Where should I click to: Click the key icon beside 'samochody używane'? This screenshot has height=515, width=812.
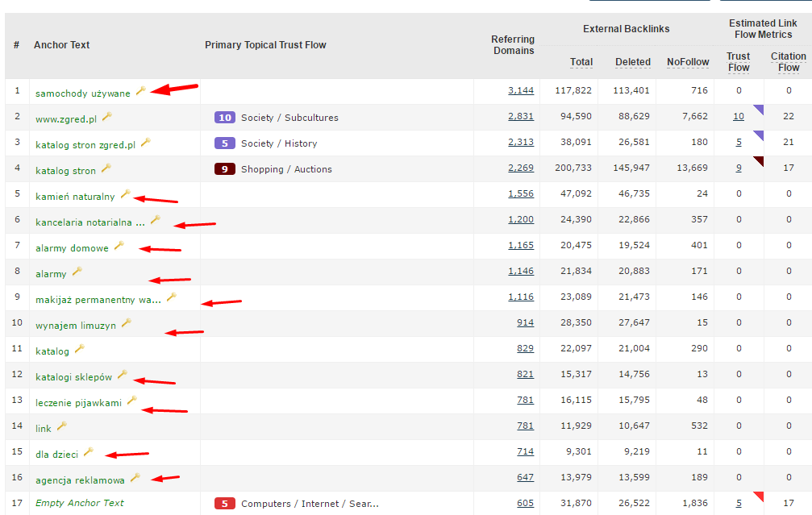pyautogui.click(x=141, y=90)
